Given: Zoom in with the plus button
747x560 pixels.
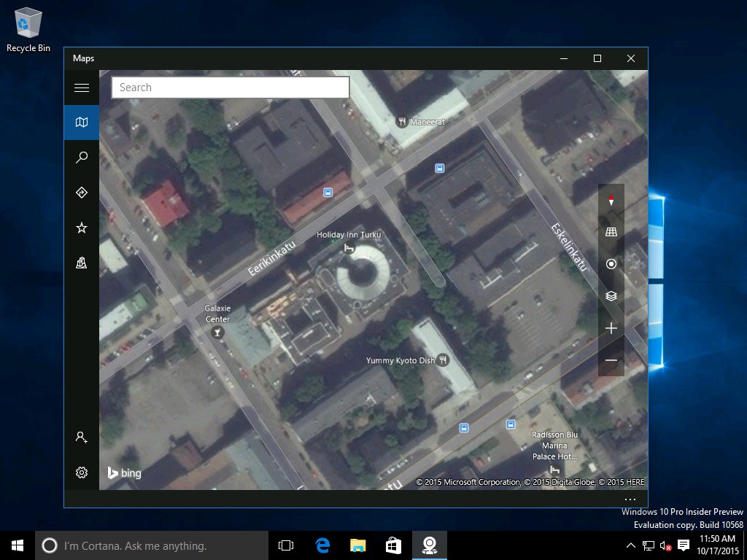Looking at the screenshot, I should pyautogui.click(x=611, y=329).
